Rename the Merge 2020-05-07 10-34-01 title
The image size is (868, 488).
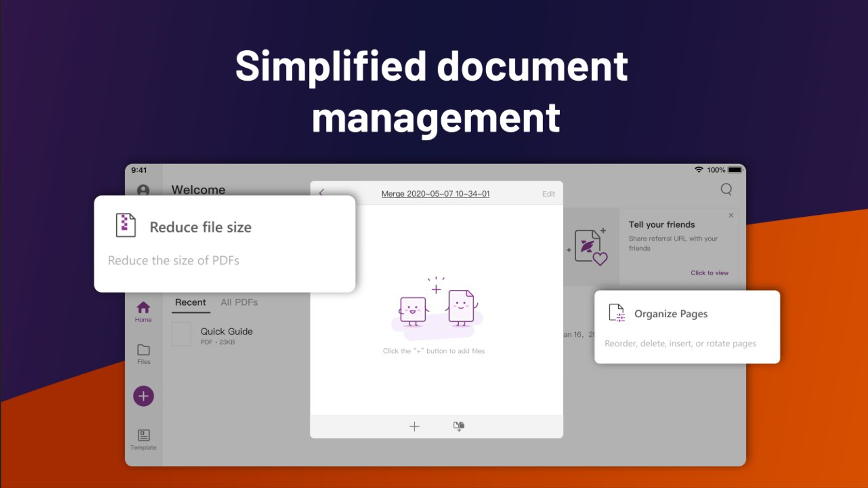pyautogui.click(x=436, y=193)
